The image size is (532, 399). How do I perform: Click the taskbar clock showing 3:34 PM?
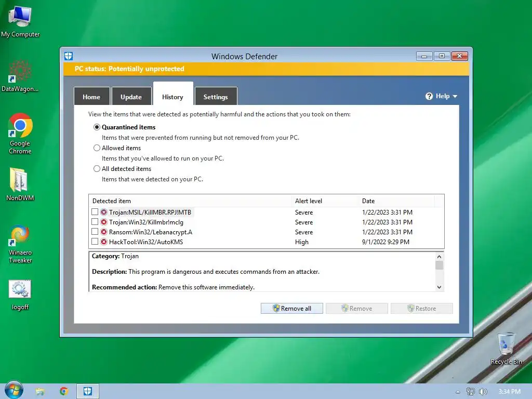[x=509, y=392]
